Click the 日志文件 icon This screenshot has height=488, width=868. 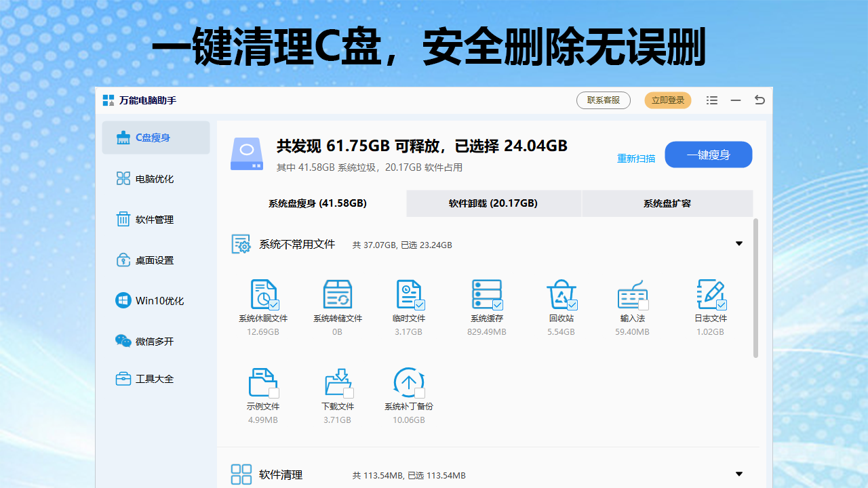tap(710, 293)
